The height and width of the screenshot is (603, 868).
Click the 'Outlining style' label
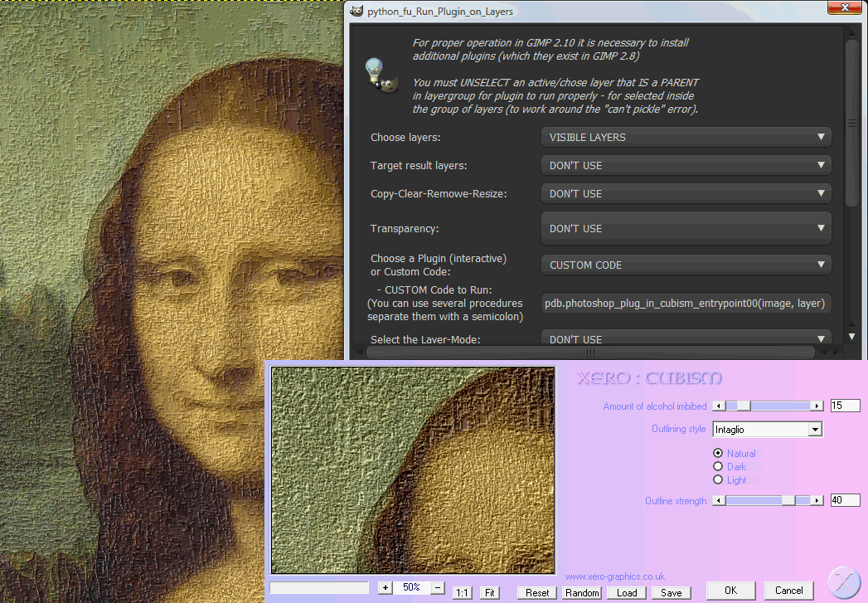pyautogui.click(x=679, y=429)
